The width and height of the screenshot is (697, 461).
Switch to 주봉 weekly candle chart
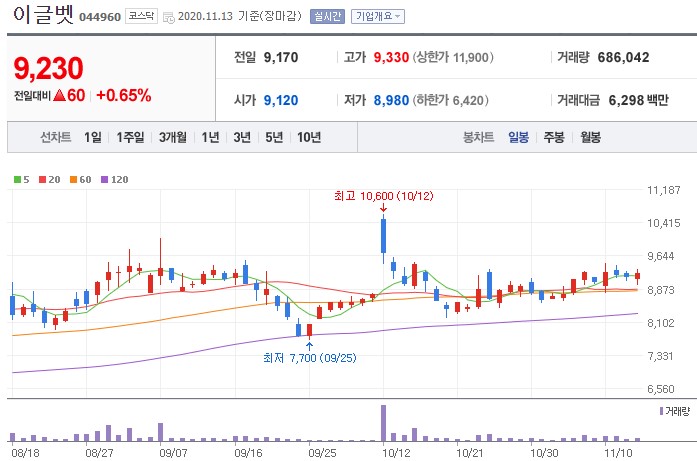pos(554,137)
